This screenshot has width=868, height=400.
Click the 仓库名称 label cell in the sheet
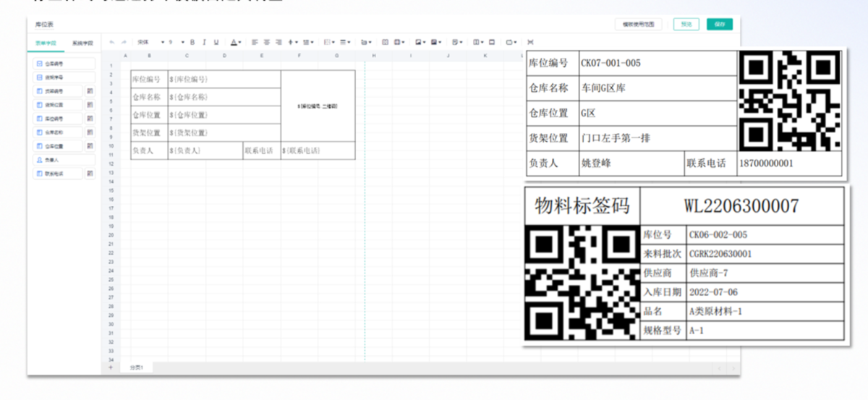149,97
